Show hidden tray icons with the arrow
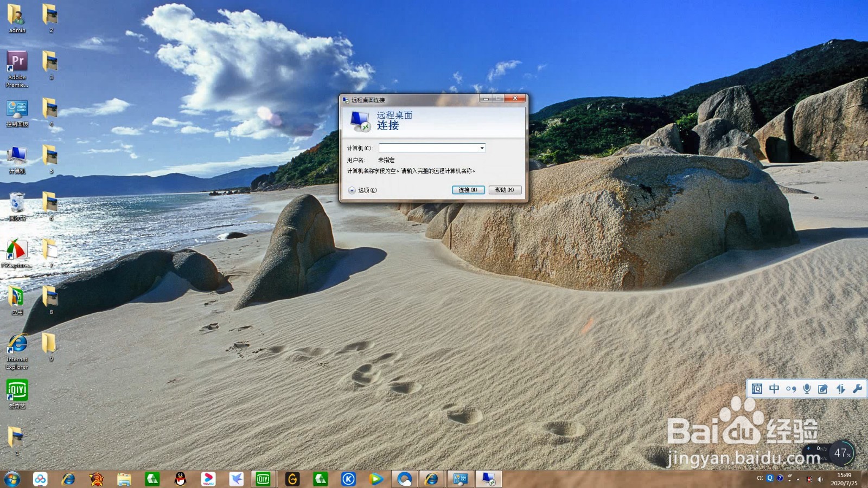The height and width of the screenshot is (488, 868). pyautogui.click(x=798, y=479)
